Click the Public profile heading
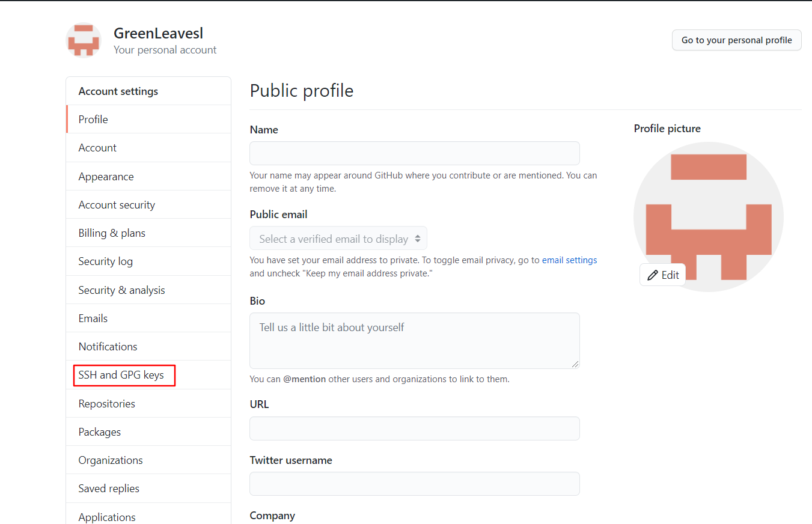Image resolution: width=812 pixels, height=524 pixels. point(302,91)
